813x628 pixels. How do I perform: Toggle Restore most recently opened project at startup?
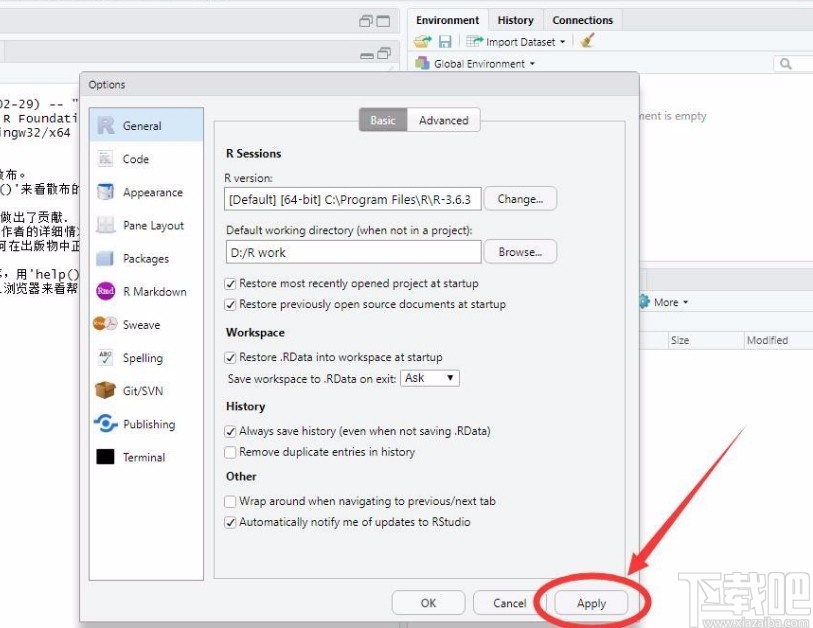(x=230, y=284)
